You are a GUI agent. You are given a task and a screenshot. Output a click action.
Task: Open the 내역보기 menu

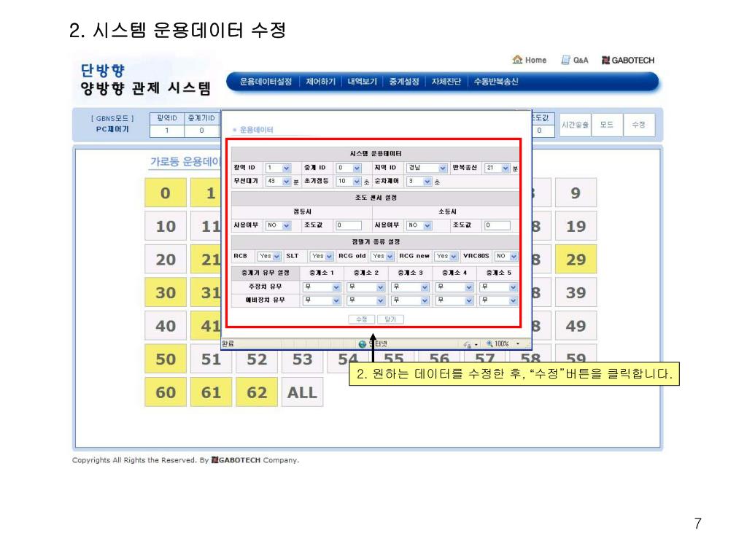pyautogui.click(x=362, y=82)
